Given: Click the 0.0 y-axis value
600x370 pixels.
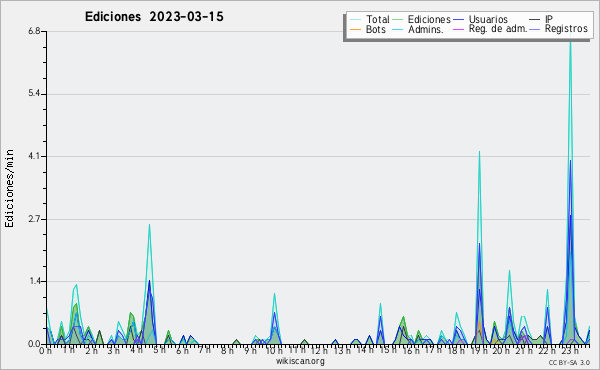Looking at the screenshot, I should tap(34, 344).
